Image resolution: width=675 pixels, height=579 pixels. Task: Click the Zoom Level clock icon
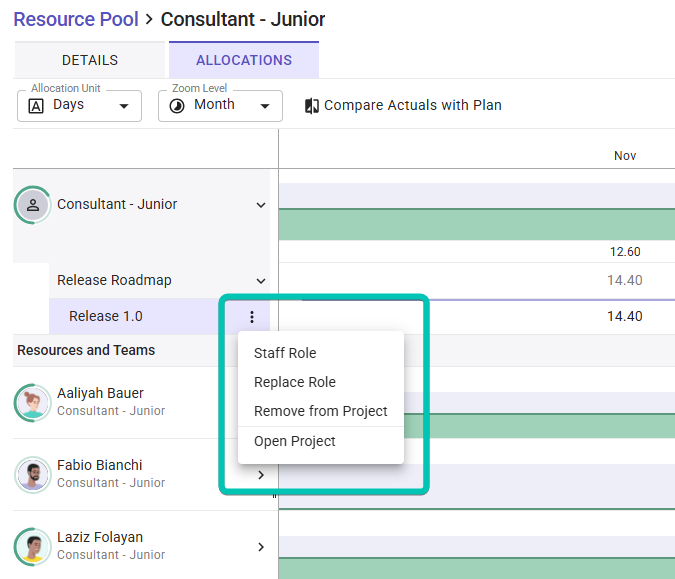click(177, 106)
